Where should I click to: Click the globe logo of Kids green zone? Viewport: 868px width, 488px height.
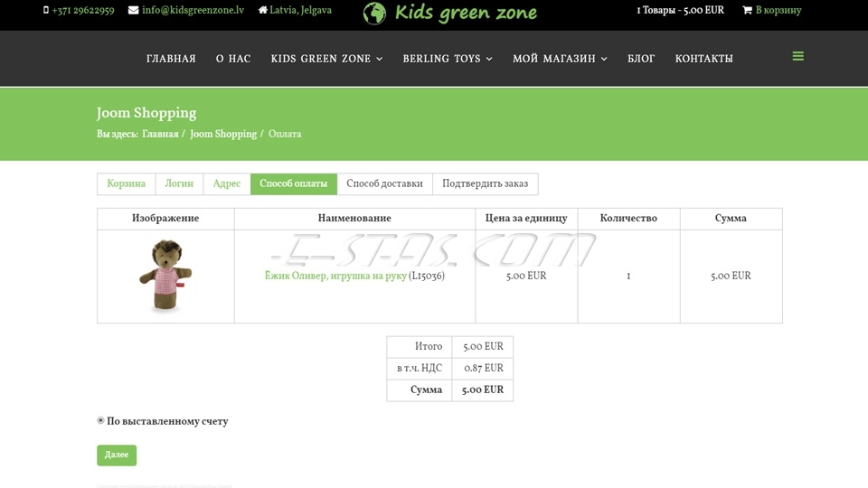point(374,14)
